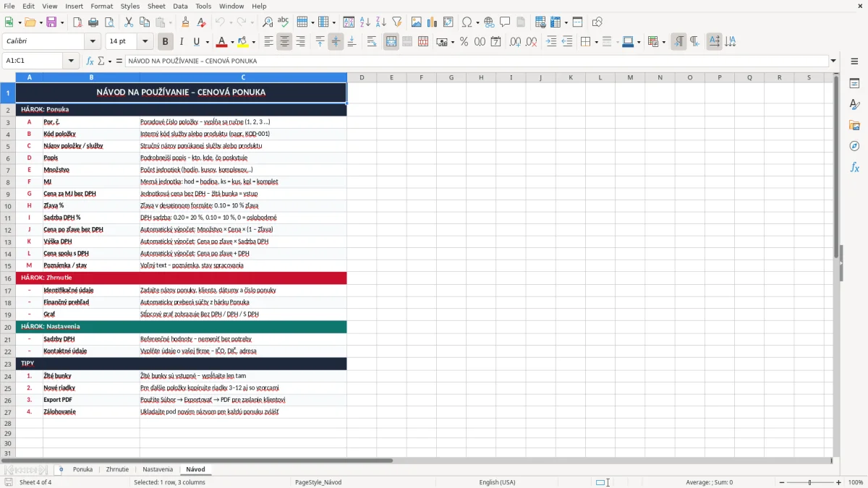Screen dimensions: 868x488
Task: Click zoom in plus button
Action: [x=839, y=482]
